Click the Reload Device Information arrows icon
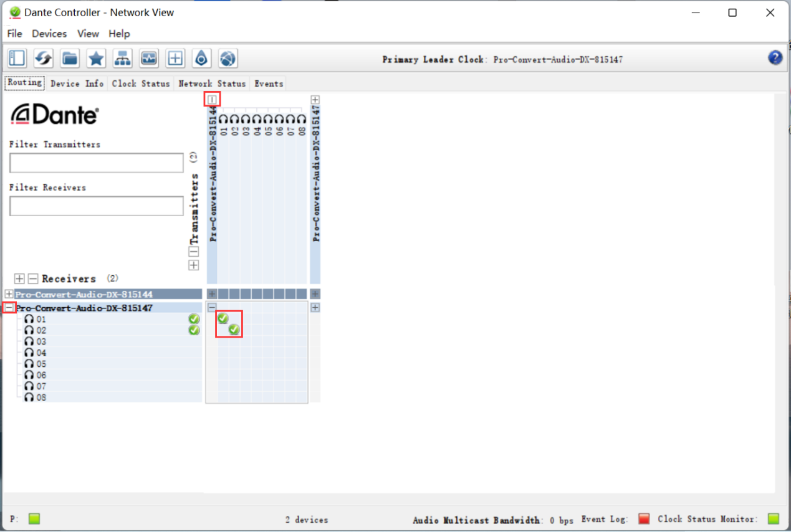791x532 pixels. (x=43, y=59)
